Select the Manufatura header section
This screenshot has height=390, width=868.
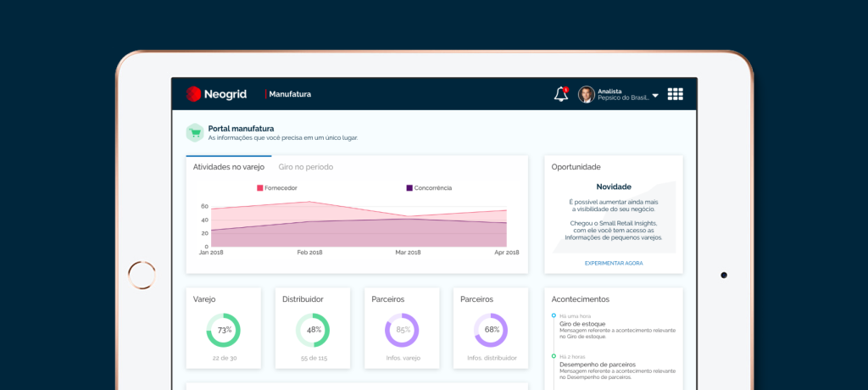click(x=290, y=94)
